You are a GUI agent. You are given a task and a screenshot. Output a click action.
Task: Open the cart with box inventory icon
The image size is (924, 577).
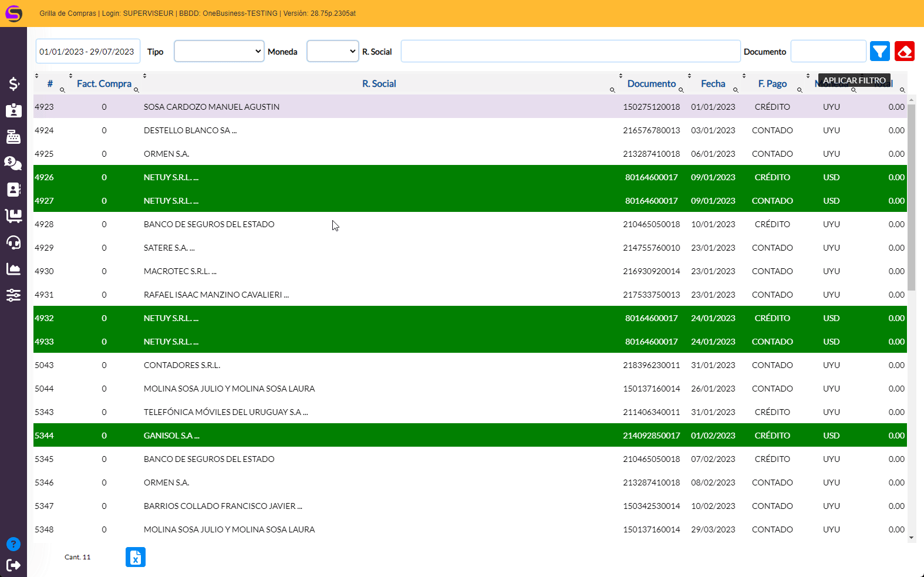[x=14, y=216]
